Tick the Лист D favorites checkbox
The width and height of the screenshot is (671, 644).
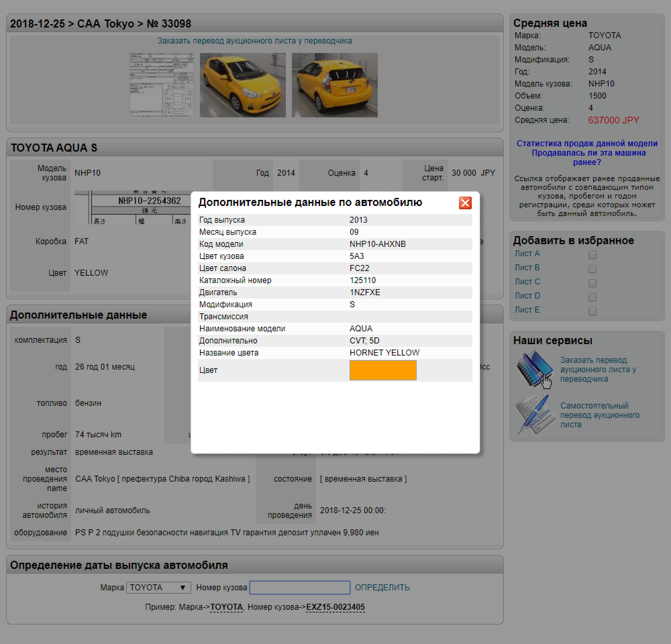(x=592, y=297)
